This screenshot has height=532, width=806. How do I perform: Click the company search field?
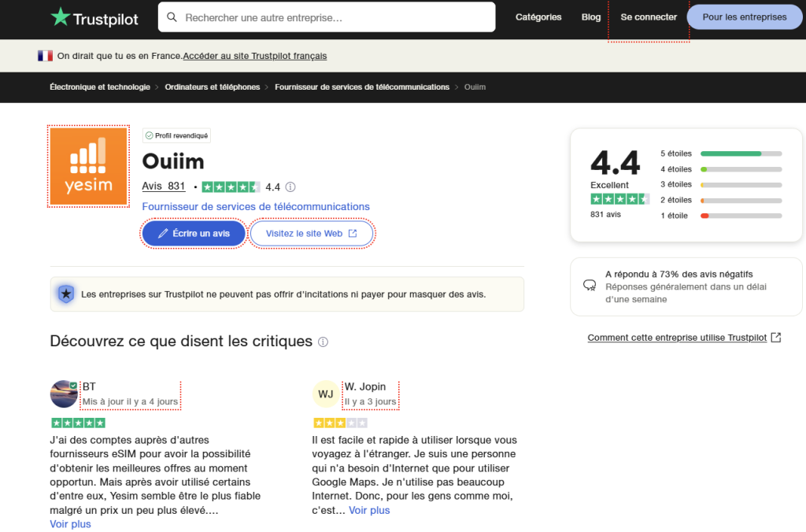[327, 17]
